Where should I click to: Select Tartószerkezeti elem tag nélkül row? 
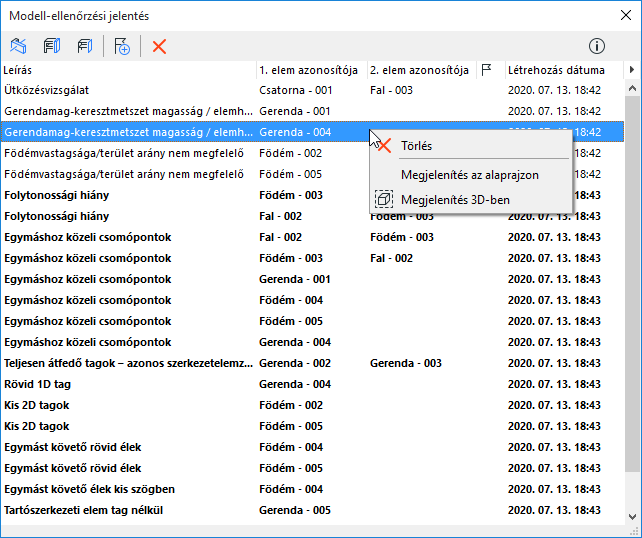point(313,510)
